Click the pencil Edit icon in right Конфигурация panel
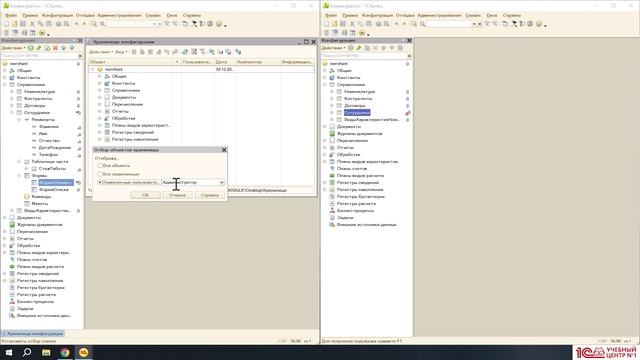The image size is (640, 360). [359, 48]
